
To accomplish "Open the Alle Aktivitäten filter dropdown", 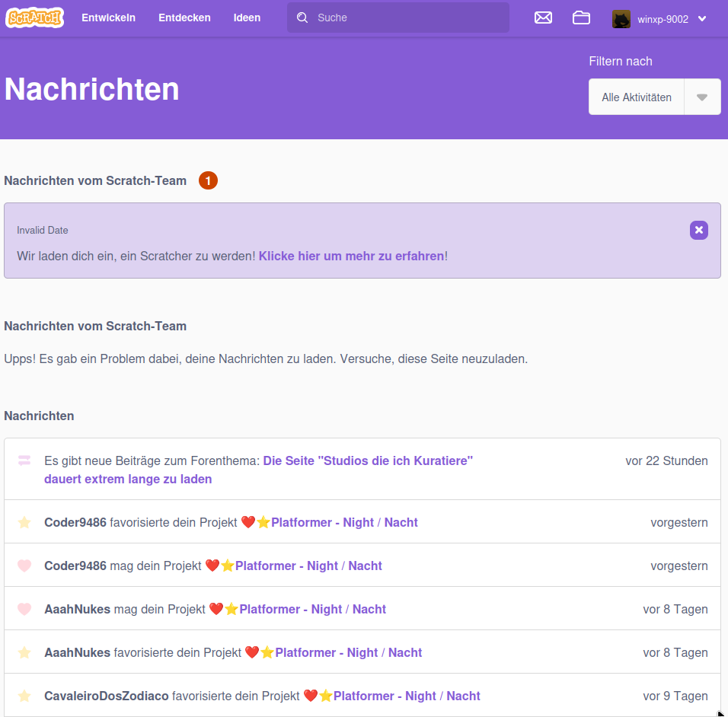I will pos(637,97).
